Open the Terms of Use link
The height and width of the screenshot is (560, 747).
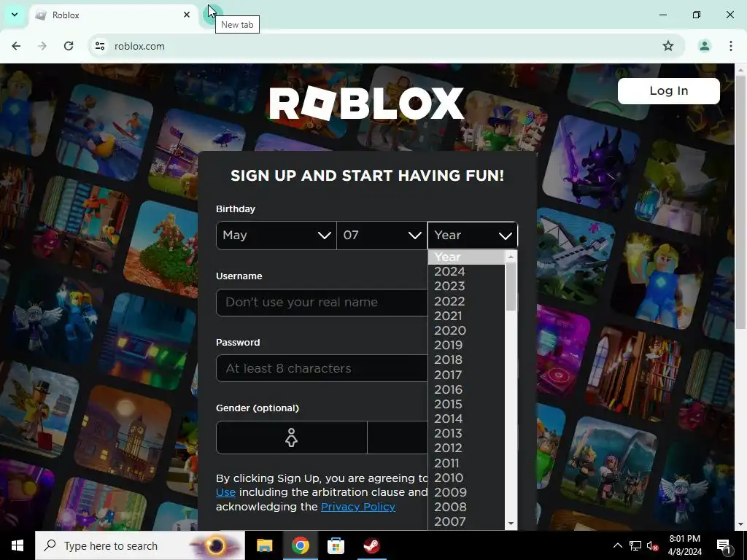[226, 492]
